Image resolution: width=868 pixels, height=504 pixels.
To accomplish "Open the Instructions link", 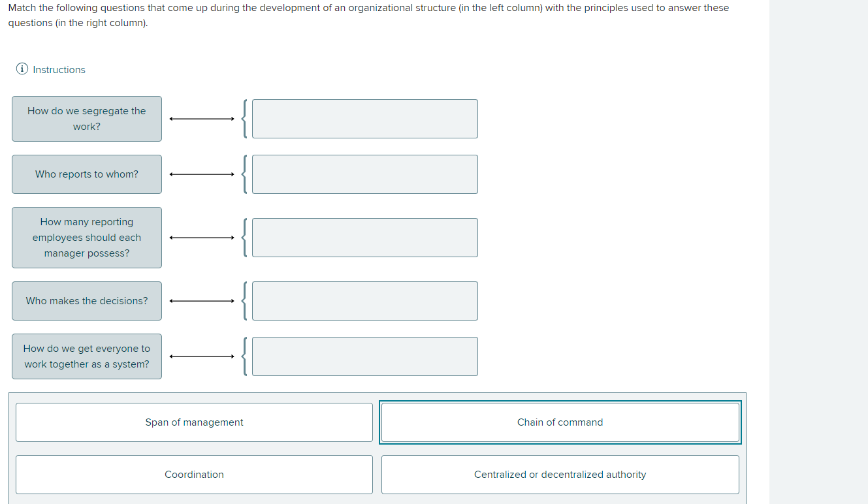I will pos(59,70).
